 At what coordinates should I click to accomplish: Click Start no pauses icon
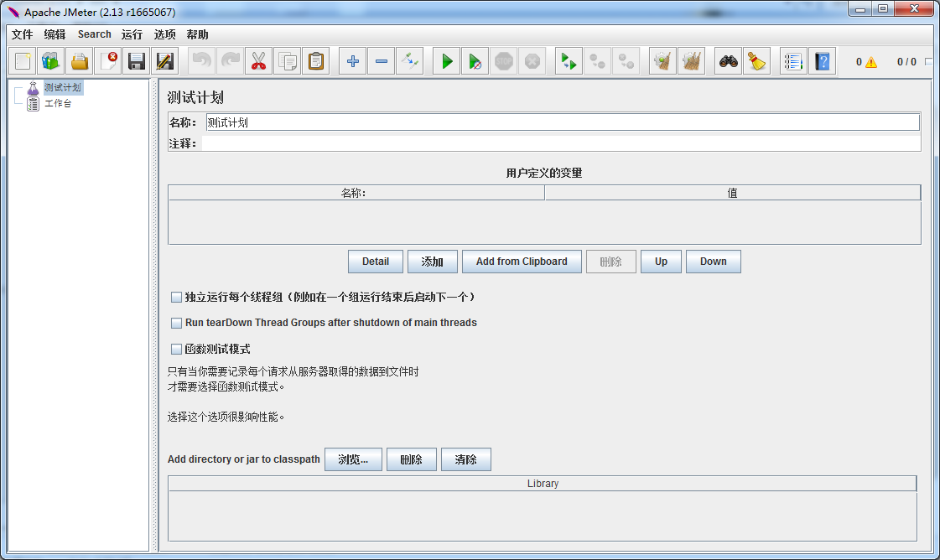[x=475, y=61]
